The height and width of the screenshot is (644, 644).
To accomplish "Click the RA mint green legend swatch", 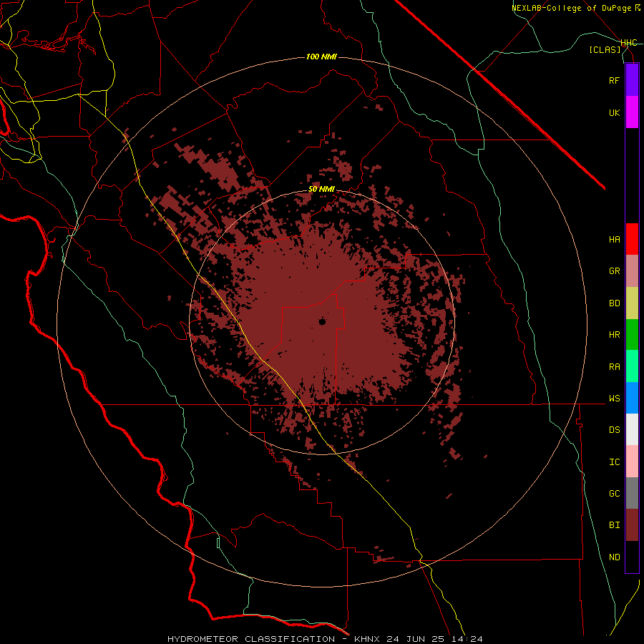I will tap(632, 366).
